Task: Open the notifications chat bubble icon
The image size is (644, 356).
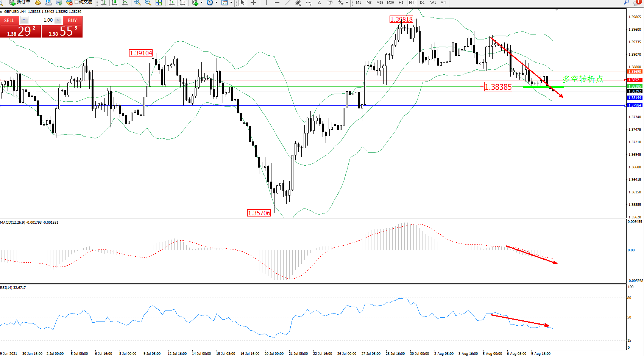Action: click(637, 3)
